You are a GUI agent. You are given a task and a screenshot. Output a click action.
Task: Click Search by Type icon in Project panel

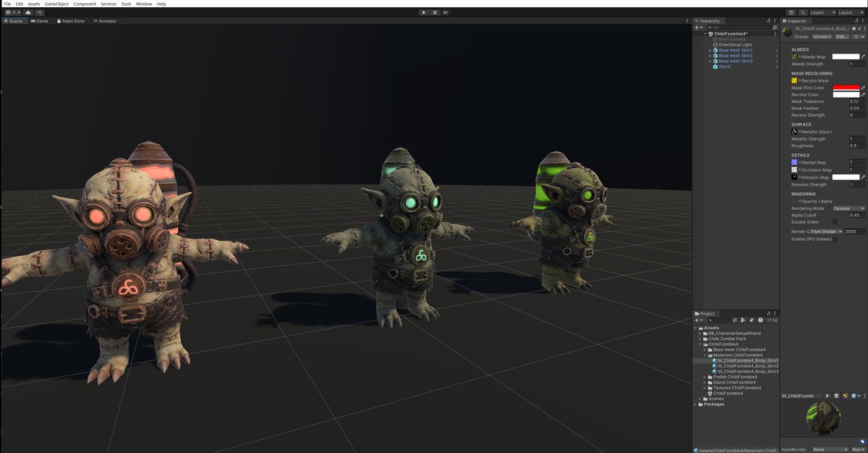click(743, 320)
